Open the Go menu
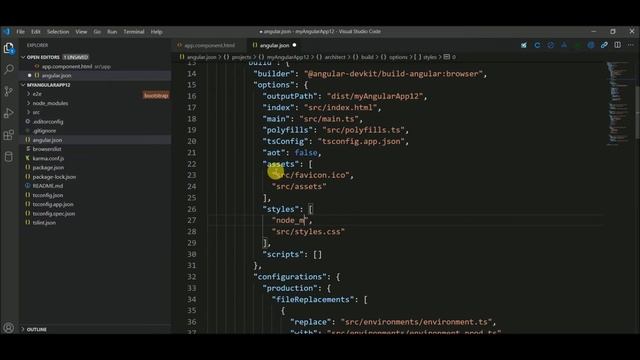Screen dimensions: 640x360 pos(97,31)
